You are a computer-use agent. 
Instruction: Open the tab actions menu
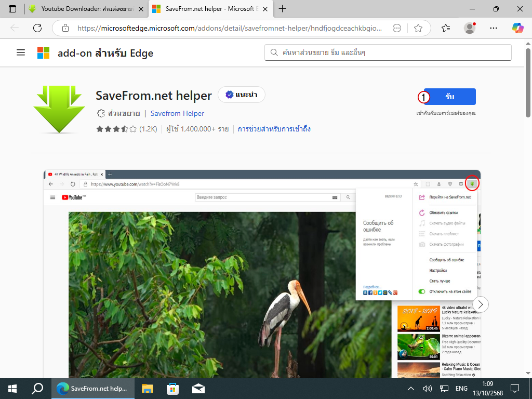tap(12, 9)
